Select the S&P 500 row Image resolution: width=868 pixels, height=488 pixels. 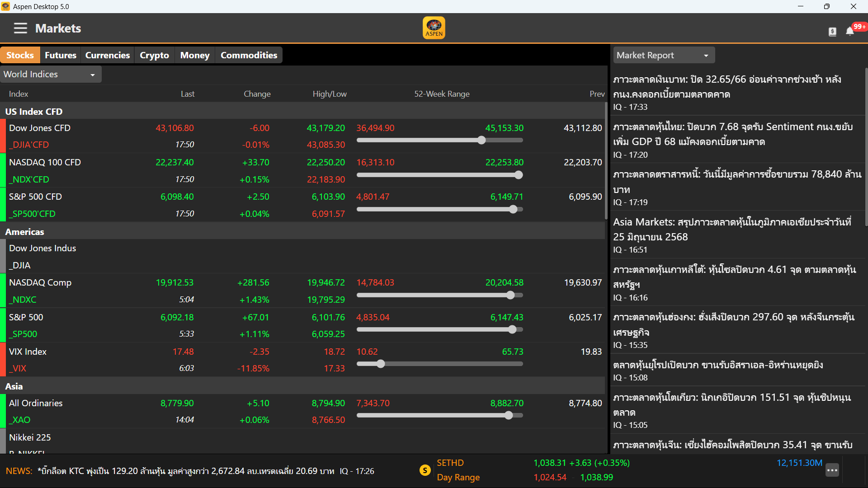click(302, 325)
